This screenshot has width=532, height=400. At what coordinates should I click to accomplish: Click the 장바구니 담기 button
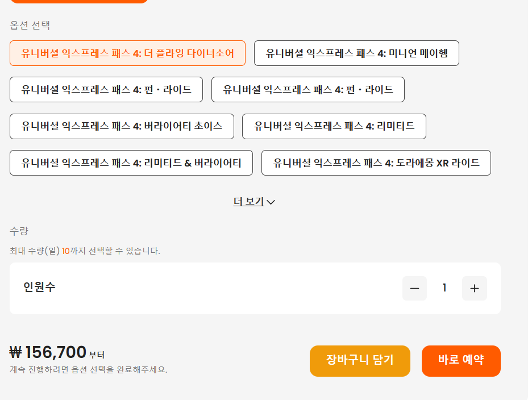click(x=360, y=361)
